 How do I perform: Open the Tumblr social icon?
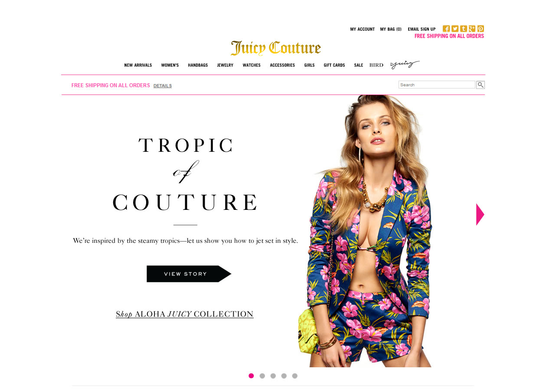click(x=463, y=29)
